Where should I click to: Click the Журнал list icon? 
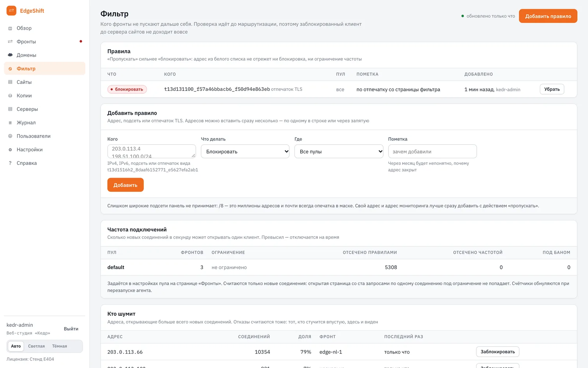(10, 123)
